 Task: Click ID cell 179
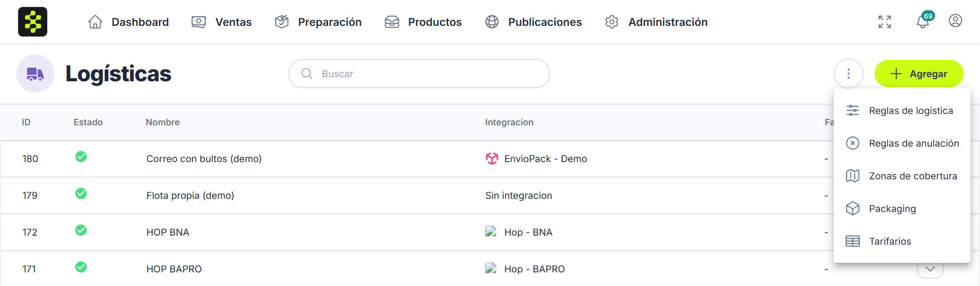point(30,195)
